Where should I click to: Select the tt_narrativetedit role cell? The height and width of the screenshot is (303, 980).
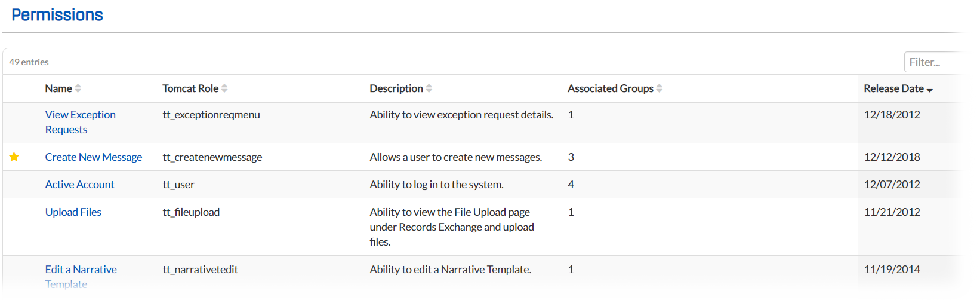[200, 270]
